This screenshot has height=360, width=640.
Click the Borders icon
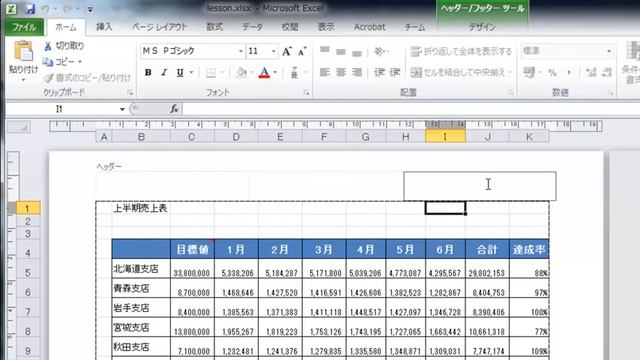coord(211,73)
